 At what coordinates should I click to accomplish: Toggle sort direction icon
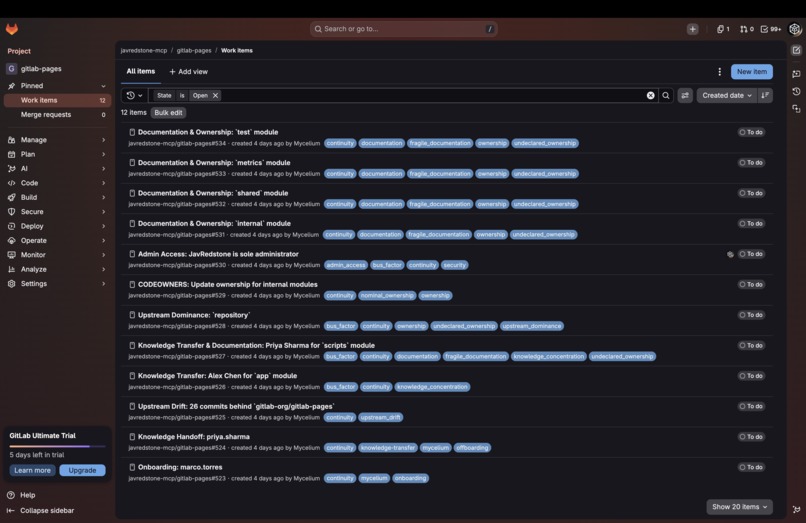click(765, 95)
